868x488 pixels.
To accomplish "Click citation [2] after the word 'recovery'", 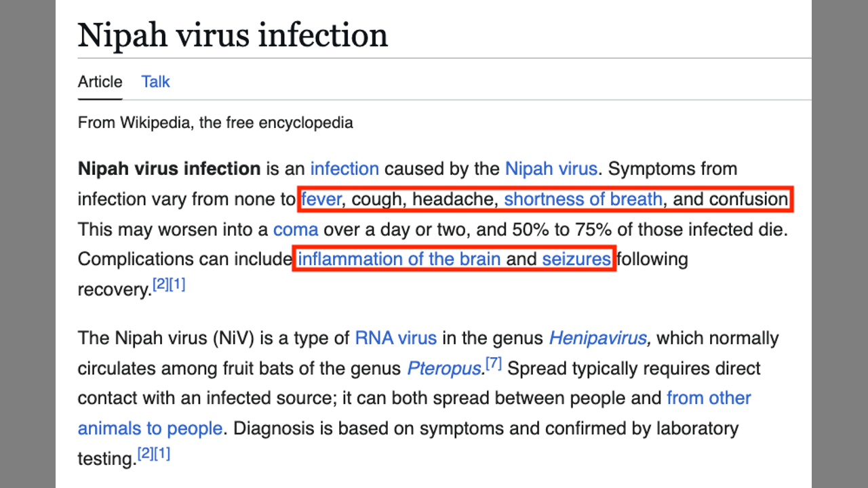I will point(160,285).
